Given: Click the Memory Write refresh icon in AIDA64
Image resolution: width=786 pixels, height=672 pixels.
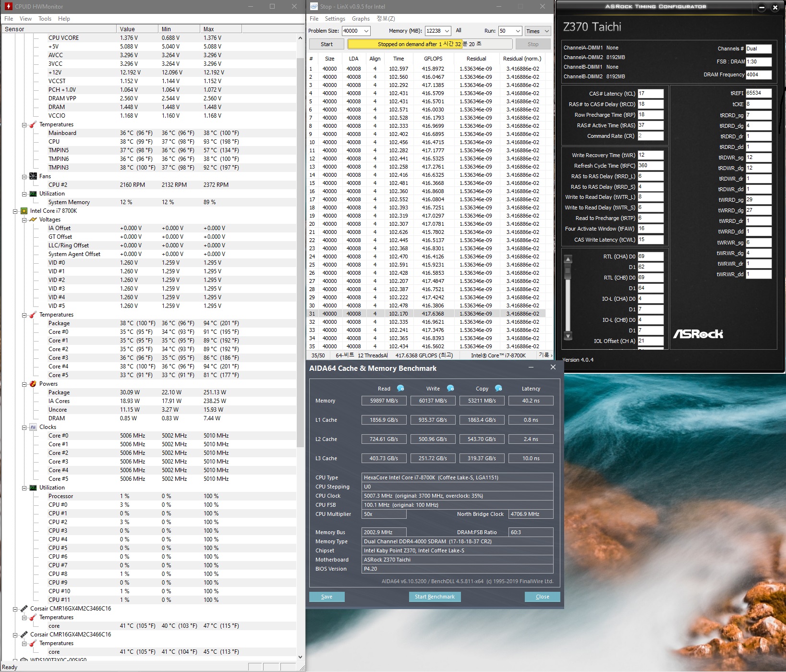Looking at the screenshot, I should pyautogui.click(x=450, y=388).
